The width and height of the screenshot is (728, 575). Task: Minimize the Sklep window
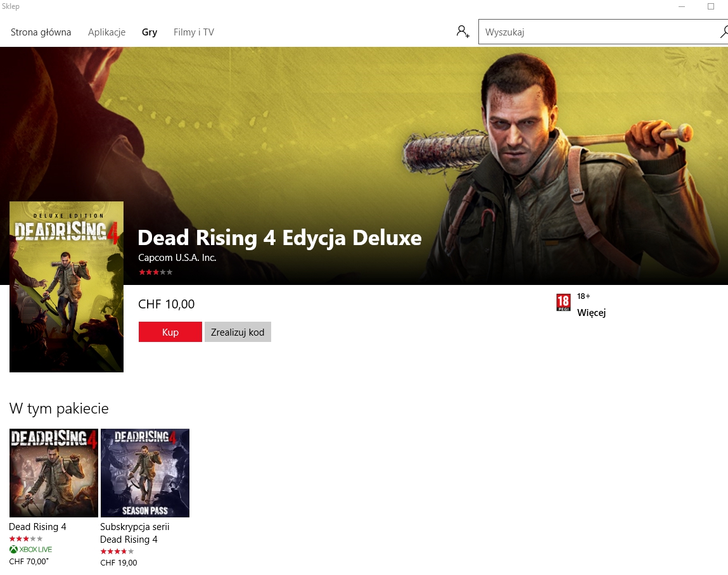pos(682,6)
